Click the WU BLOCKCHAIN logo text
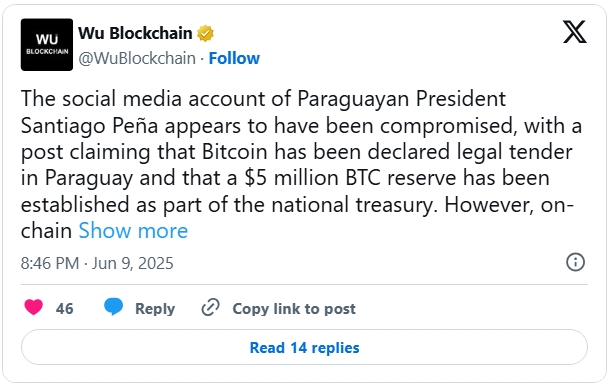Screen dimensions: 610x387 (x=47, y=44)
